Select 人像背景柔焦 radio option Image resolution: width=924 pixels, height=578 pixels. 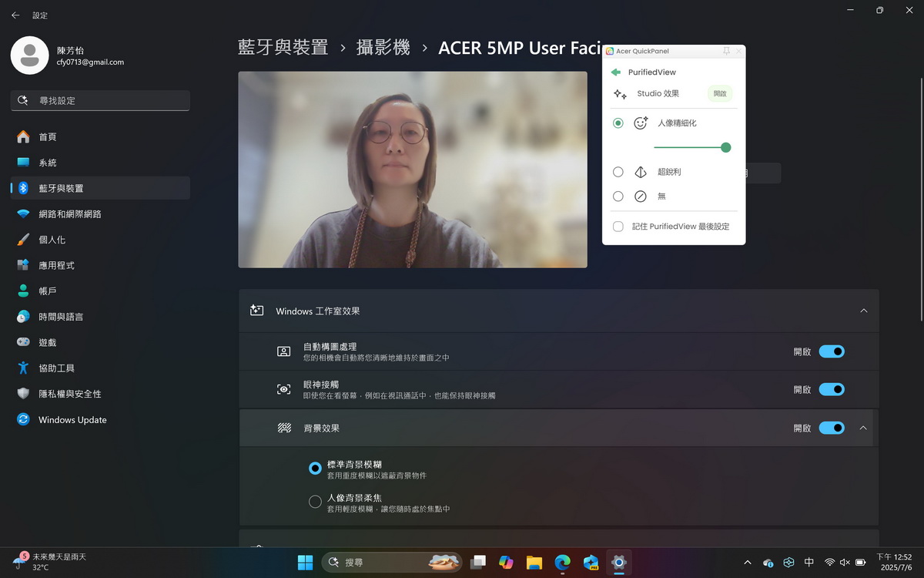pos(315,502)
